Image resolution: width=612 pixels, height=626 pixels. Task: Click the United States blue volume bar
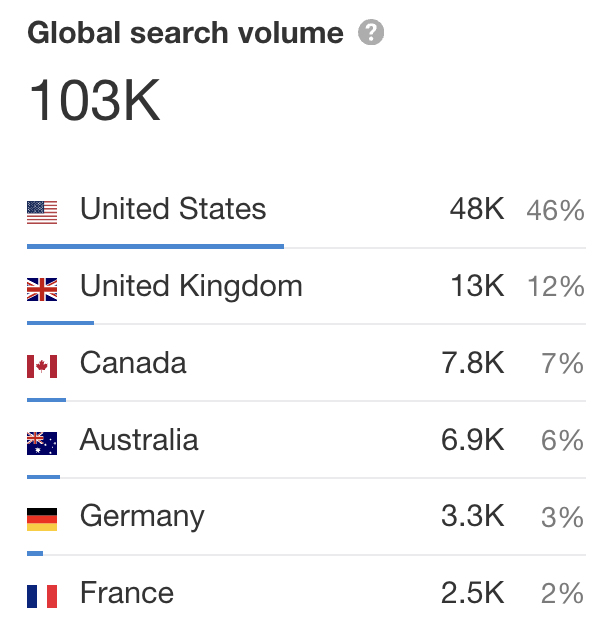155,246
